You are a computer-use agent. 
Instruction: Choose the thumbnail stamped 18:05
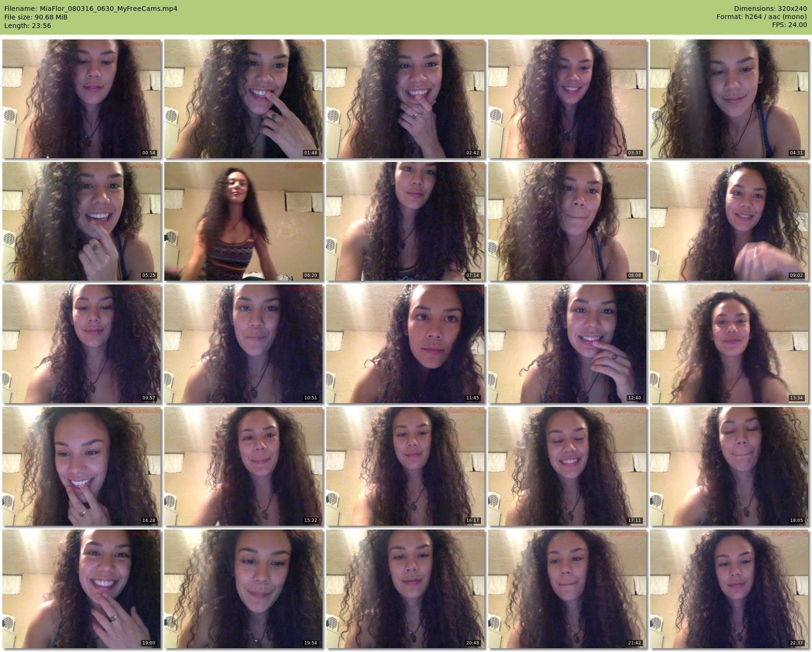(729, 466)
